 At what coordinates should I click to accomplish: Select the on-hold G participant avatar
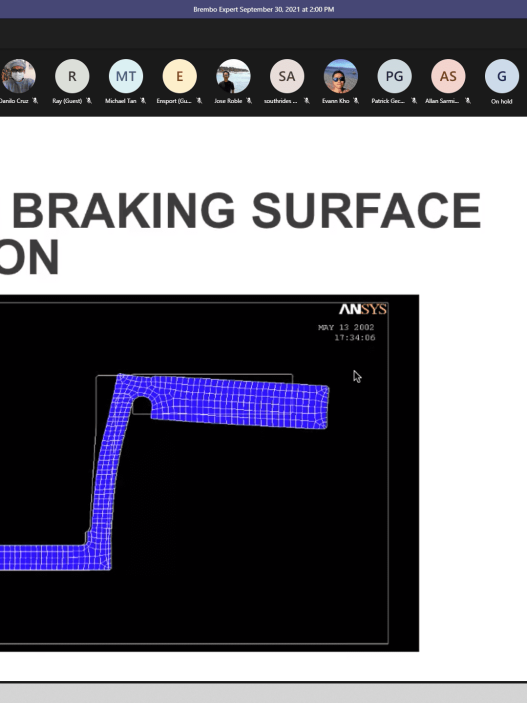[502, 76]
